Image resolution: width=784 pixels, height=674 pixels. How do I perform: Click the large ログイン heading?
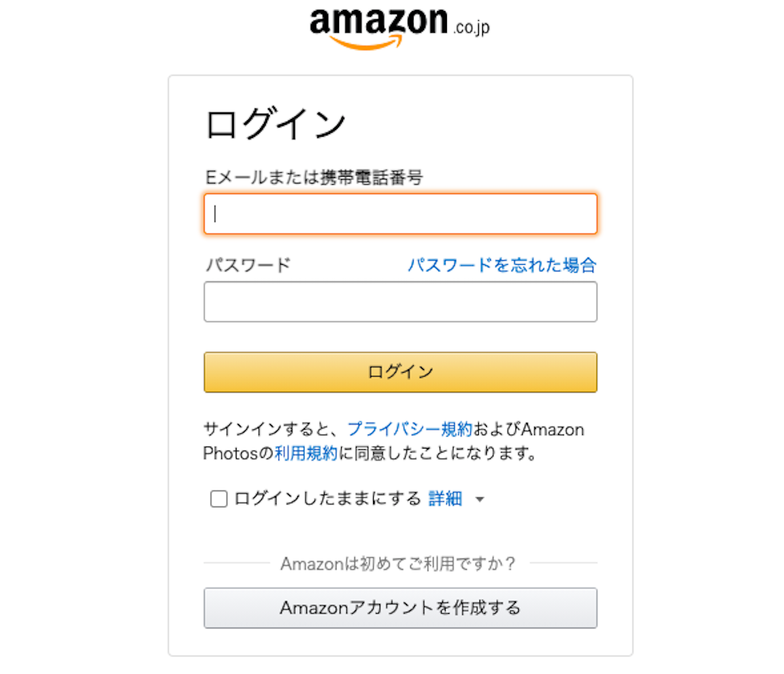coord(275,124)
